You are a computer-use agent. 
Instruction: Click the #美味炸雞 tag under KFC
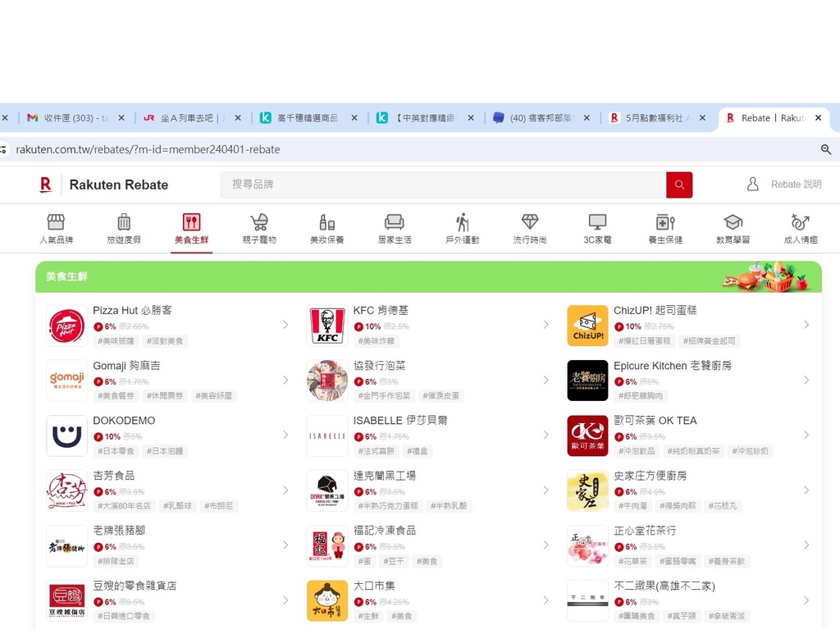point(377,341)
